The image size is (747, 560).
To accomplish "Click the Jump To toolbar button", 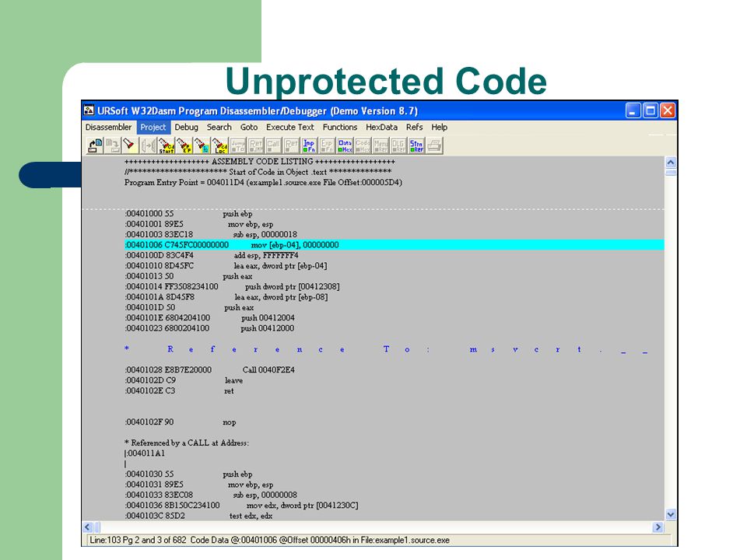I will pyautogui.click(x=238, y=145).
